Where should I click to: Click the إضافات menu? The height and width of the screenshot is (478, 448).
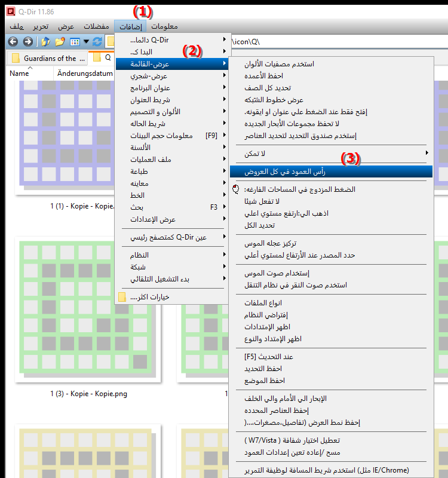(130, 26)
